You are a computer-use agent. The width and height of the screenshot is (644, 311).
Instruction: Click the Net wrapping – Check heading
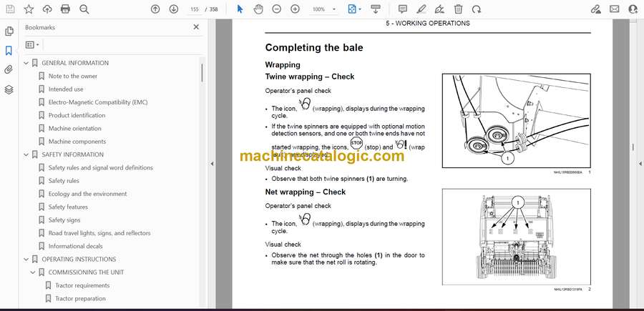[305, 192]
